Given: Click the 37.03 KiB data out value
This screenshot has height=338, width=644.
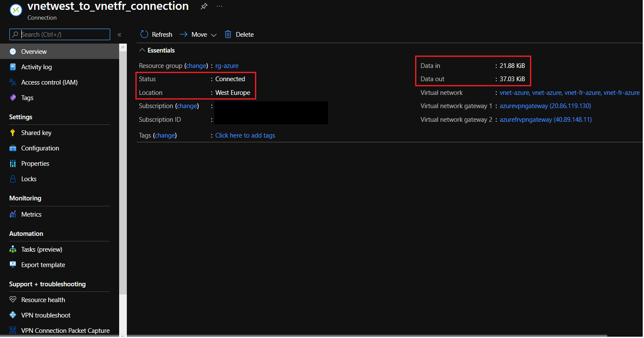Looking at the screenshot, I should (512, 79).
